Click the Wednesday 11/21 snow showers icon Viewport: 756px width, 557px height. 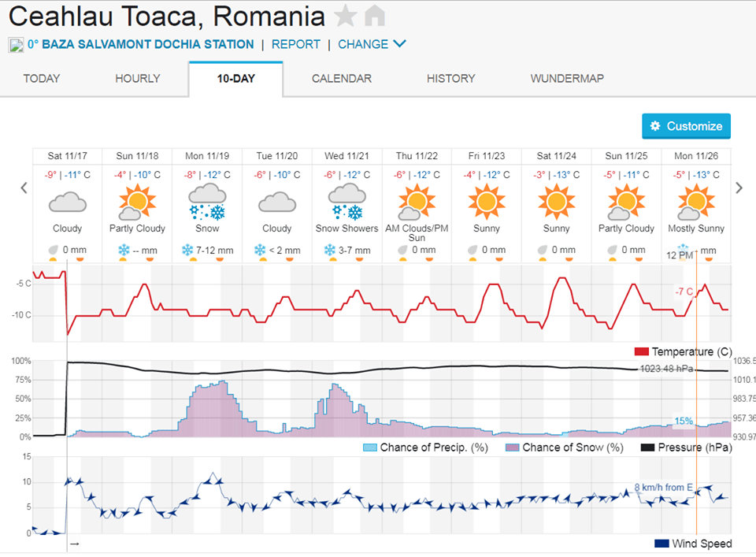click(347, 202)
